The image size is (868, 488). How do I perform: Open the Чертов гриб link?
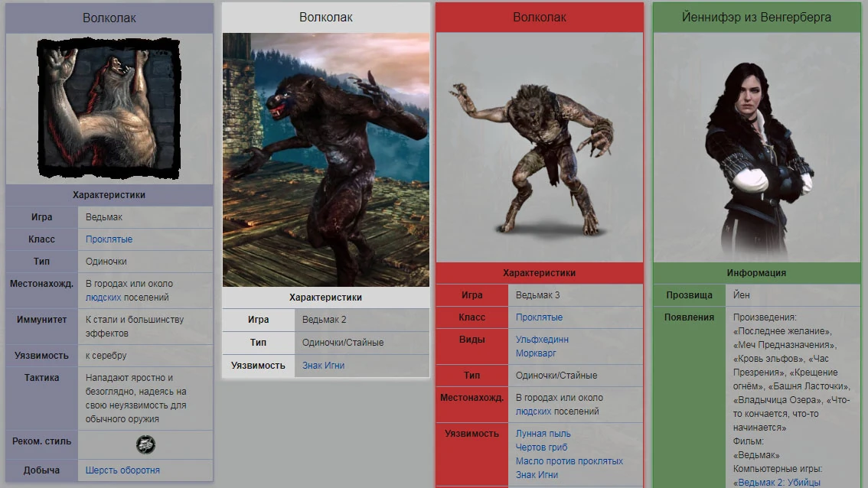point(541,447)
